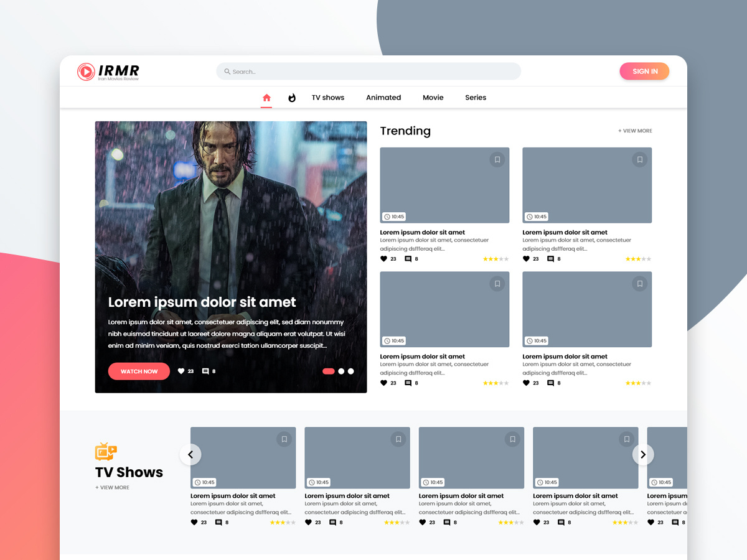Click SIGN IN in the header

(644, 71)
